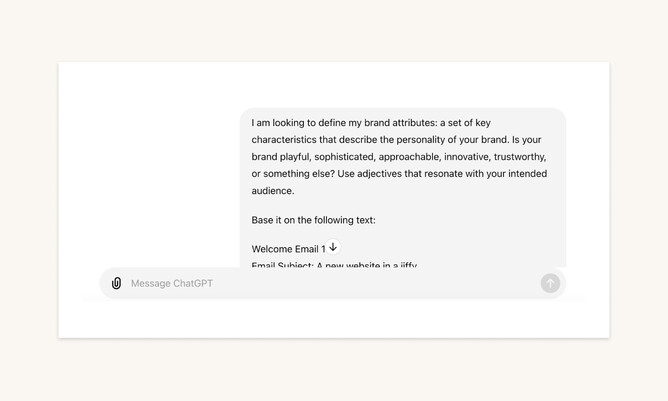Click the "Base it on the following text:" line
Screen dimensions: 668x401
[x=313, y=220]
